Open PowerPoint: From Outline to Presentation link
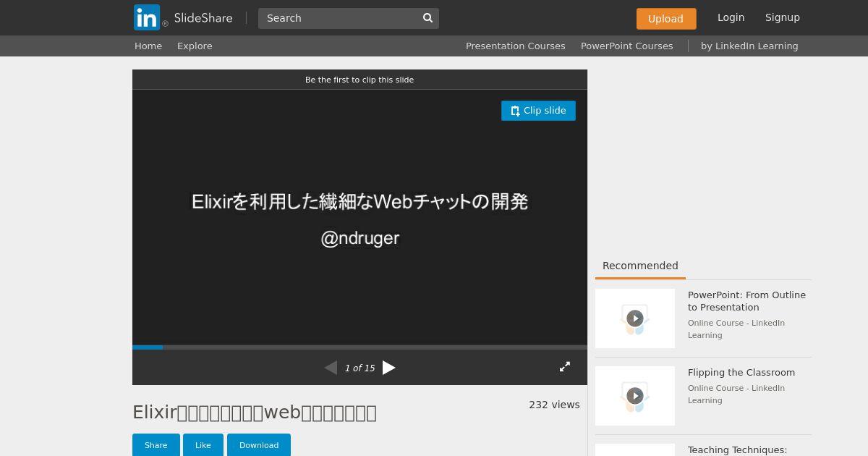Viewport: 868px width, 456px height. click(x=746, y=301)
